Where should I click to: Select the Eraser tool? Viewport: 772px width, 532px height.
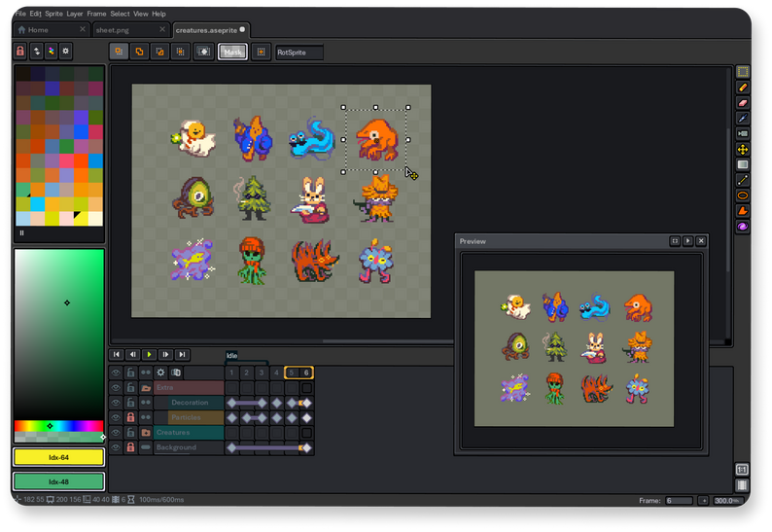(x=743, y=102)
